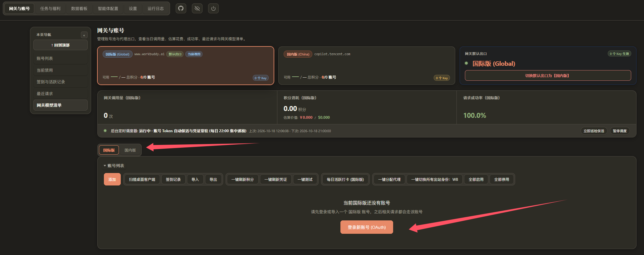Select the 网关与账号 tab
The width and height of the screenshot is (644, 255).
pos(19,8)
